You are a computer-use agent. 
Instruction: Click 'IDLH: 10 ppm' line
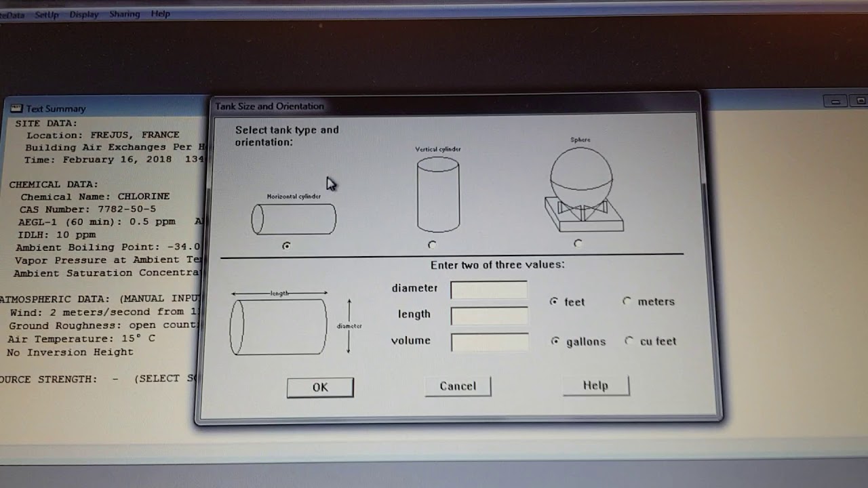(x=57, y=235)
